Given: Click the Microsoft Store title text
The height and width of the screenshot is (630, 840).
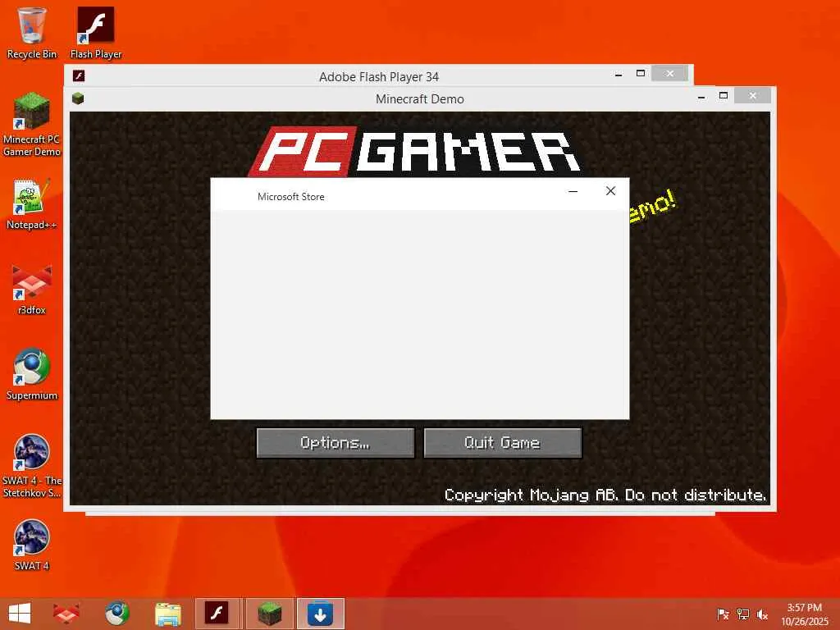Looking at the screenshot, I should pyautogui.click(x=291, y=197).
